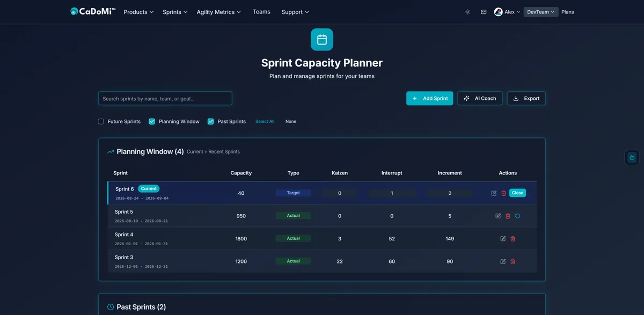This screenshot has width=644, height=315.
Task: Click the Target type badge of Sprint 6
Action: (x=293, y=193)
